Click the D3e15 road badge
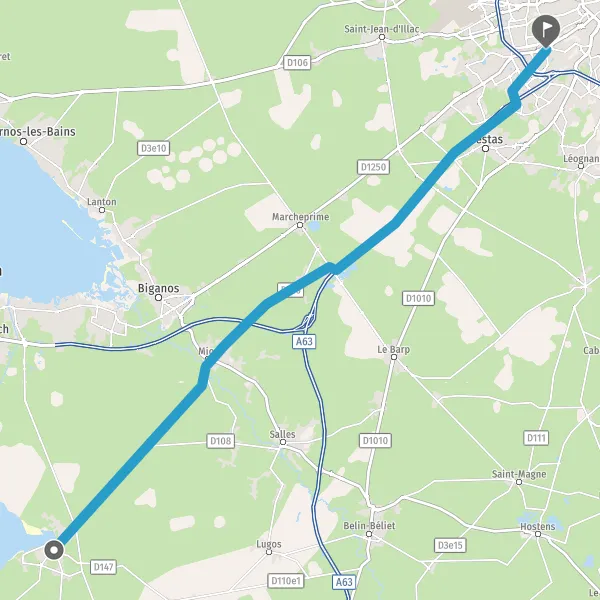 450,545
